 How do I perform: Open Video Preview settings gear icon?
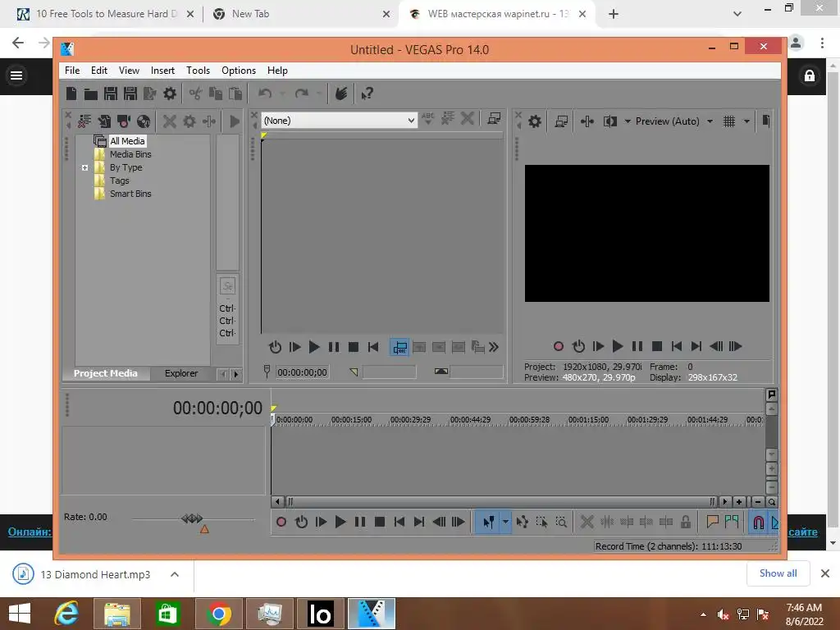click(x=535, y=121)
